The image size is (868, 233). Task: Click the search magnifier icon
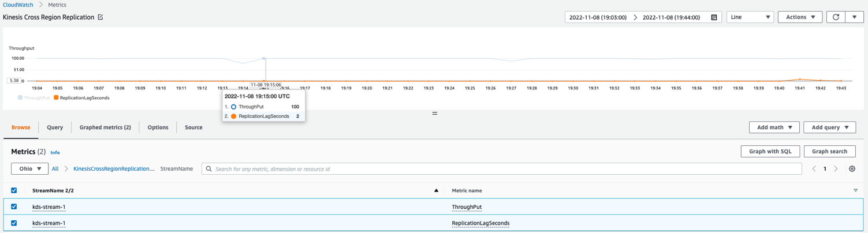209,169
